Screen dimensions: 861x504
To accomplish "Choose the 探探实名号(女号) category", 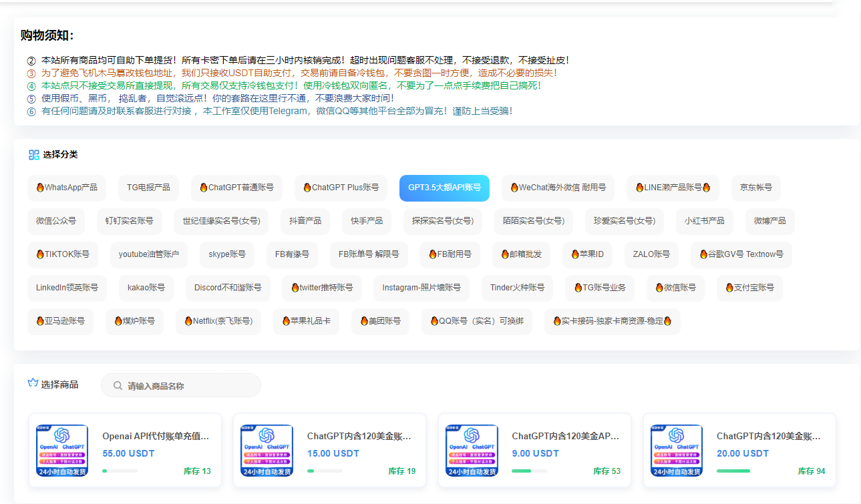I will (x=443, y=222).
